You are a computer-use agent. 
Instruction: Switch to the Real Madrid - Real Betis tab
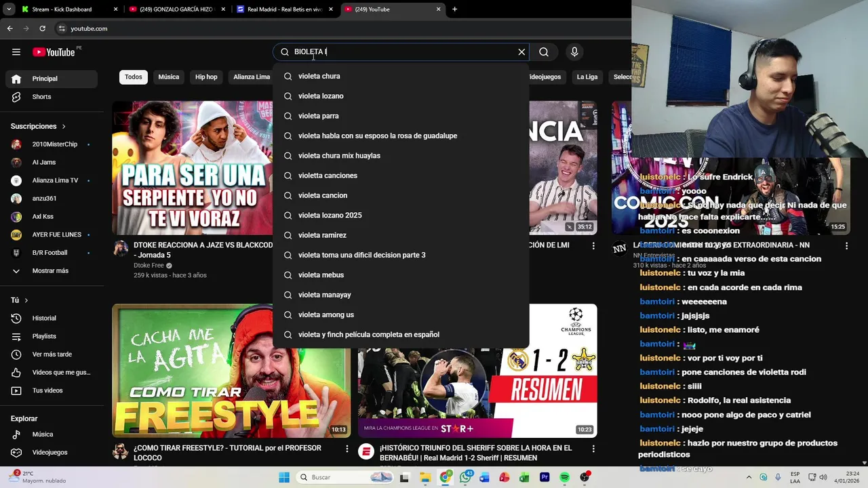click(285, 9)
